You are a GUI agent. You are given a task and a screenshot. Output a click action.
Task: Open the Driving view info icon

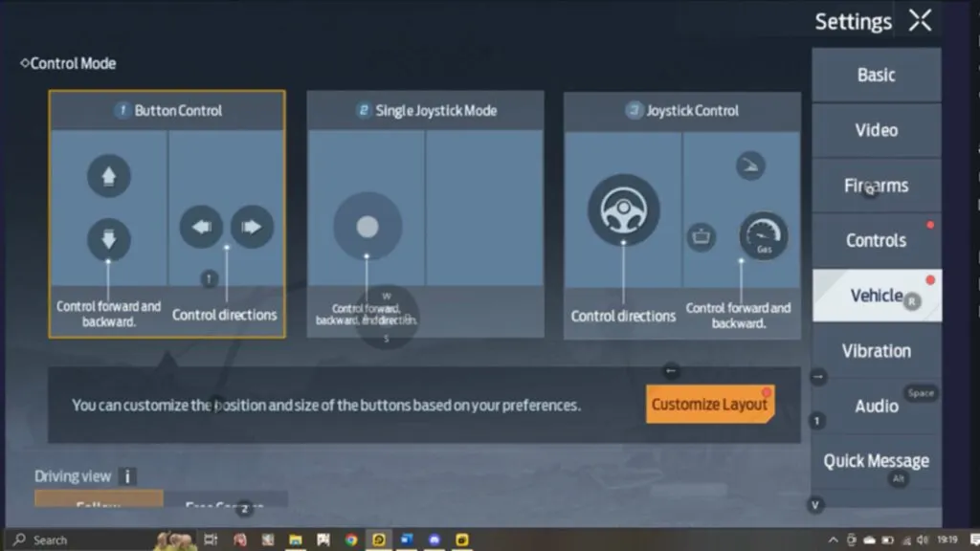pyautogui.click(x=127, y=476)
